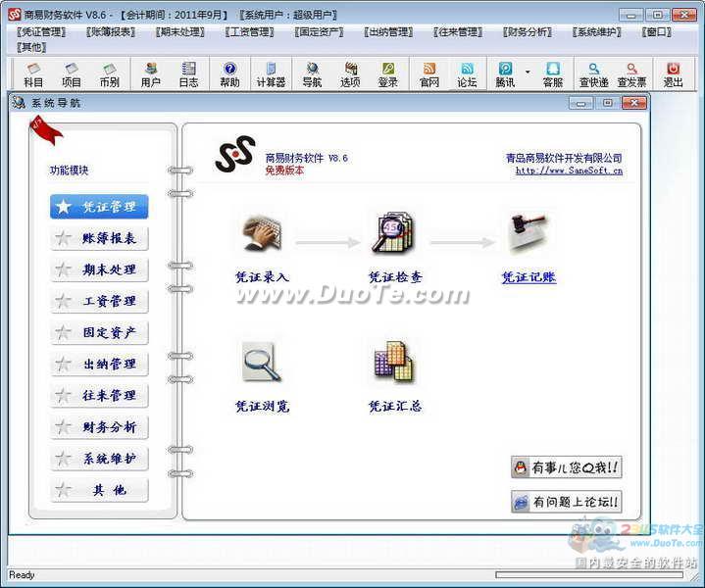Open the 系统维护 menu
Viewport: 705px width, 588px height.
pos(596,32)
